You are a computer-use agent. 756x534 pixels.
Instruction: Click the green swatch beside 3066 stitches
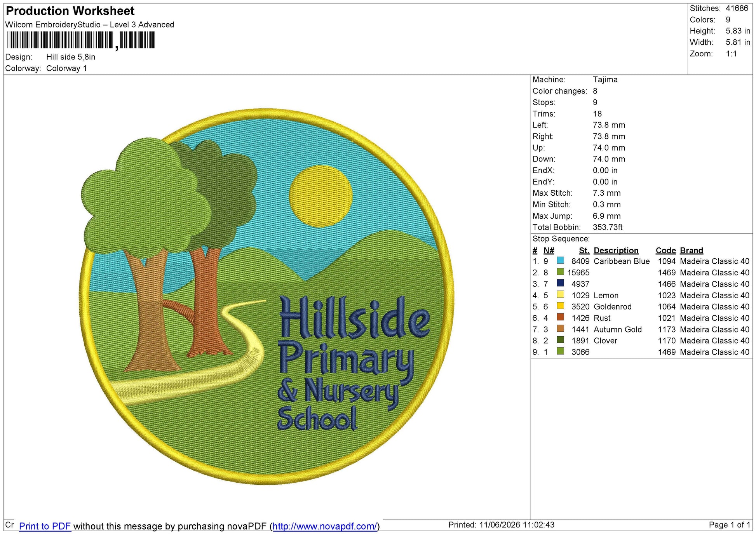click(560, 351)
